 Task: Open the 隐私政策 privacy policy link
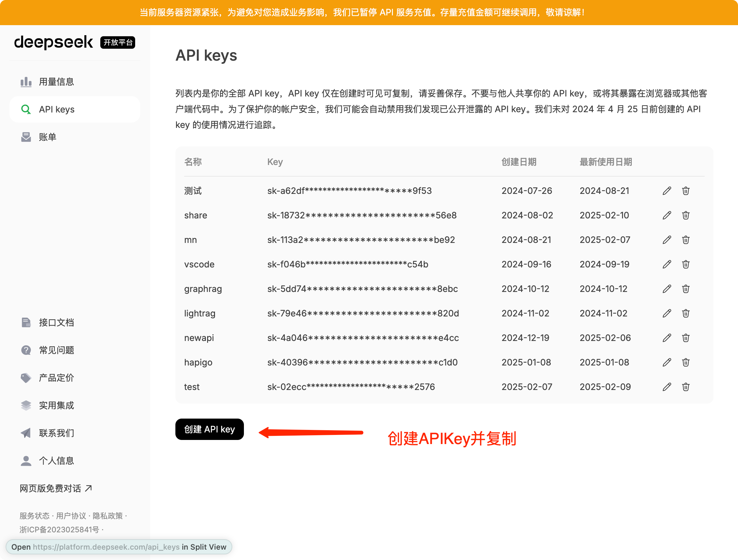pyautogui.click(x=108, y=516)
